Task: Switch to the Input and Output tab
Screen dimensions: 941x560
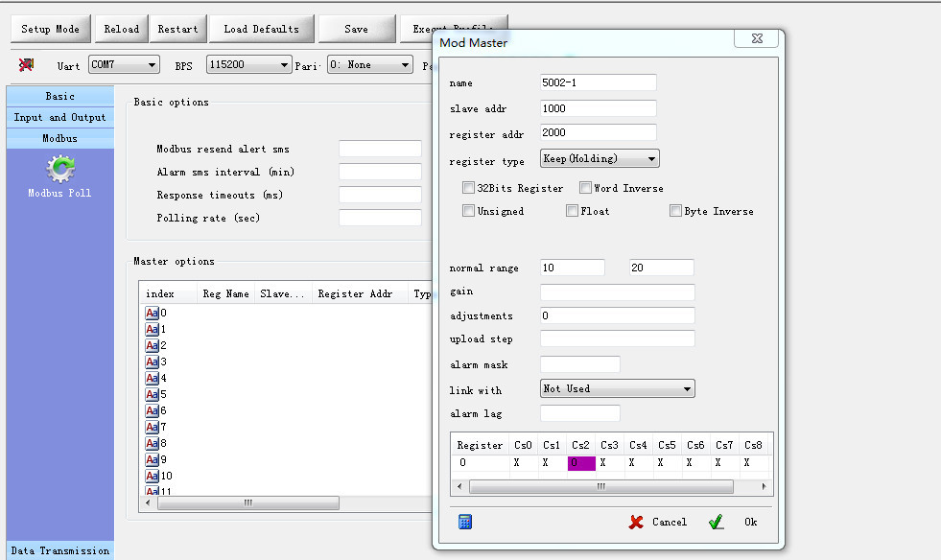Action: (60, 117)
